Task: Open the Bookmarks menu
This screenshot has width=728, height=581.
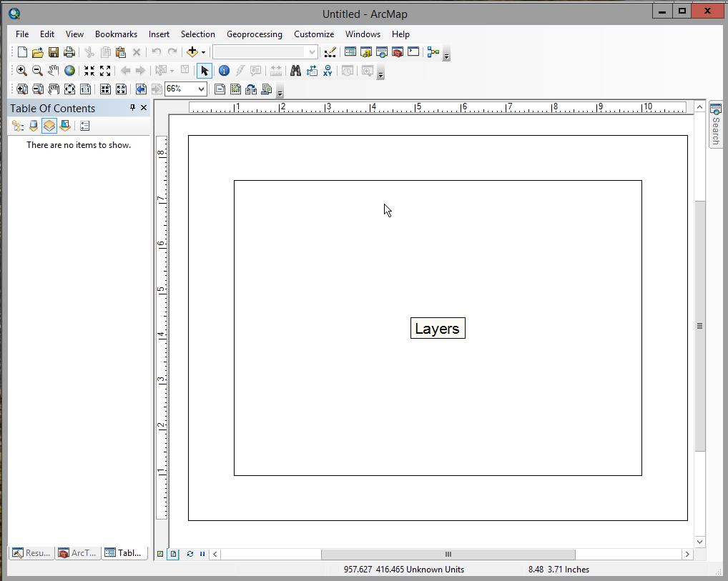Action: pos(116,34)
